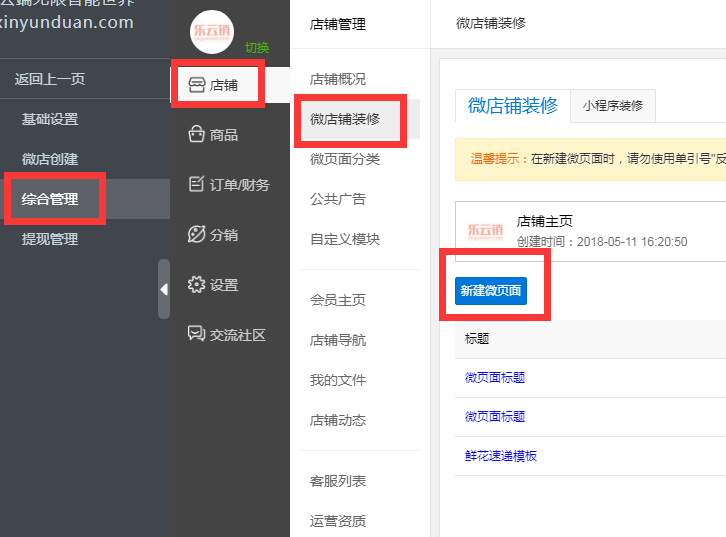
Task: Go to 返回上一页 in the sidebar
Action: tap(50, 79)
